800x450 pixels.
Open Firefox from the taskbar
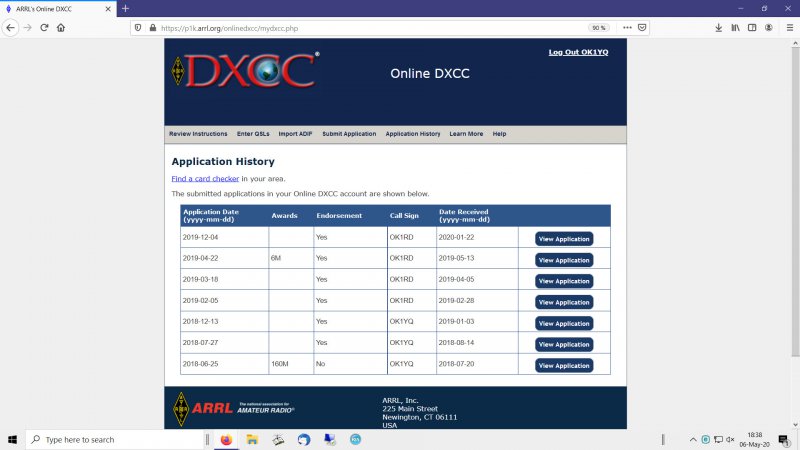pos(226,439)
